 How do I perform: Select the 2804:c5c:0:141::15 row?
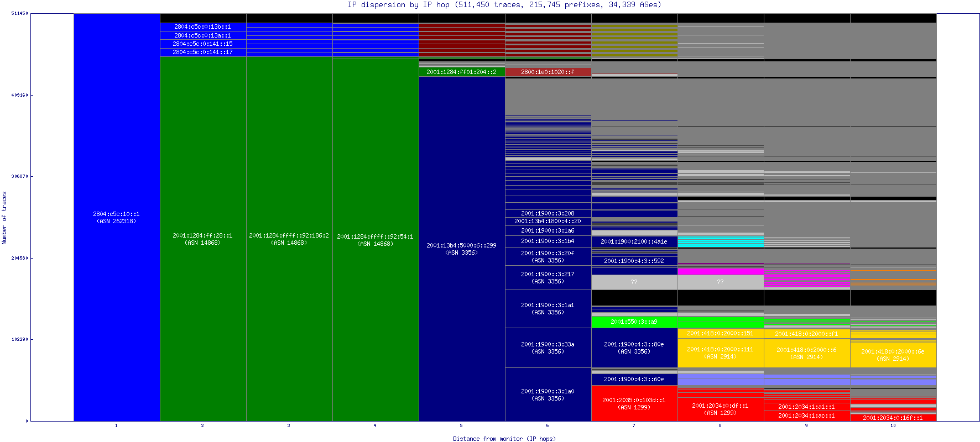[x=202, y=44]
